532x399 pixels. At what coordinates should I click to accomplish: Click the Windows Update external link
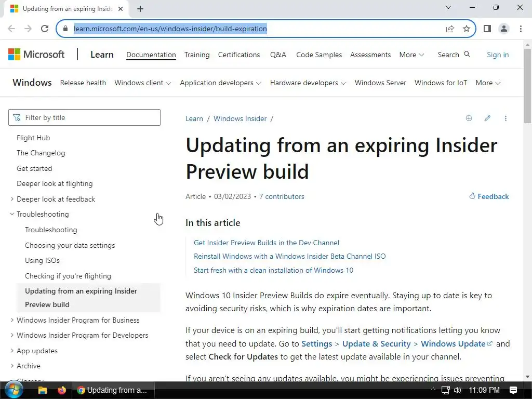(457, 344)
